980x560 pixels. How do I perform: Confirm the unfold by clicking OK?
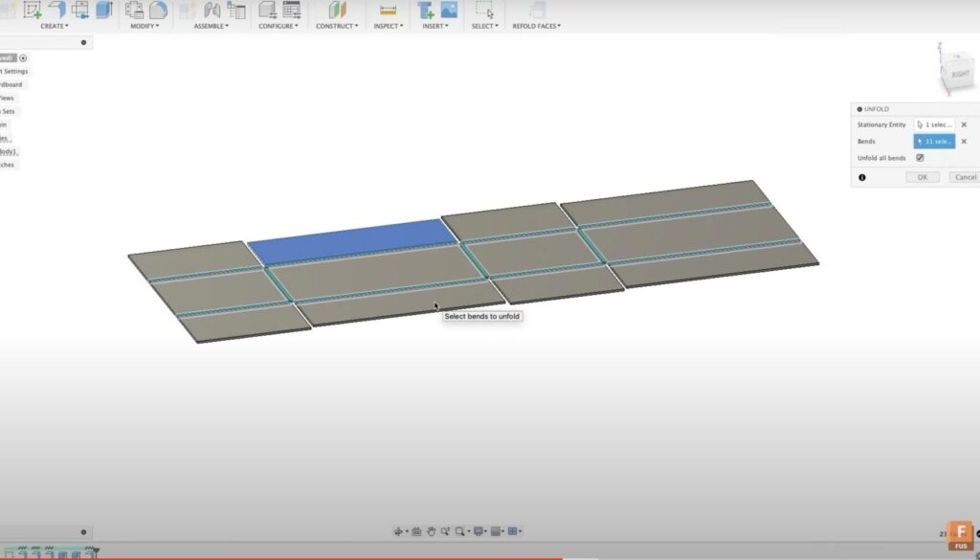pyautogui.click(x=921, y=176)
